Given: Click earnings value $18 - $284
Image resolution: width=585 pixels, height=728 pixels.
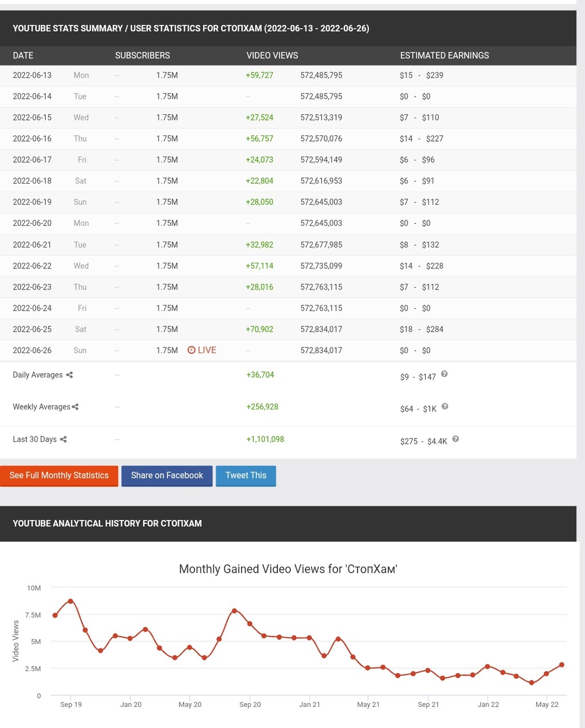Looking at the screenshot, I should point(421,329).
